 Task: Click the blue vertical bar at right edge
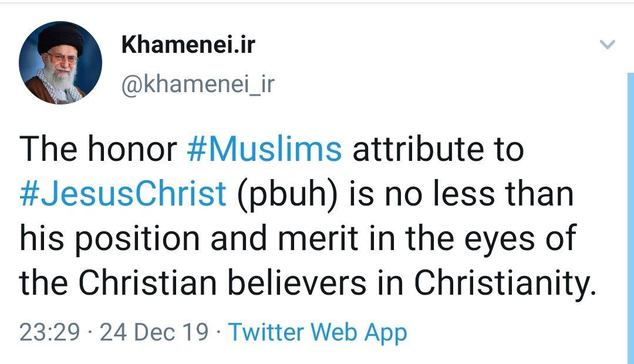pyautogui.click(x=630, y=217)
